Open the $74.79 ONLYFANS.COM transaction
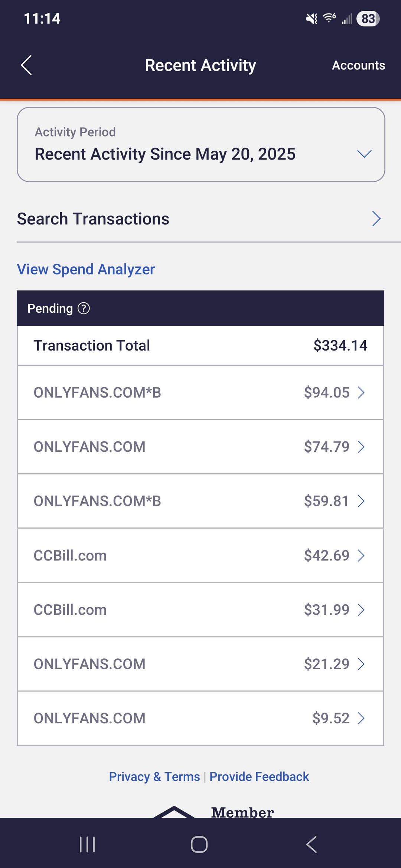This screenshot has width=401, height=868. [200, 447]
